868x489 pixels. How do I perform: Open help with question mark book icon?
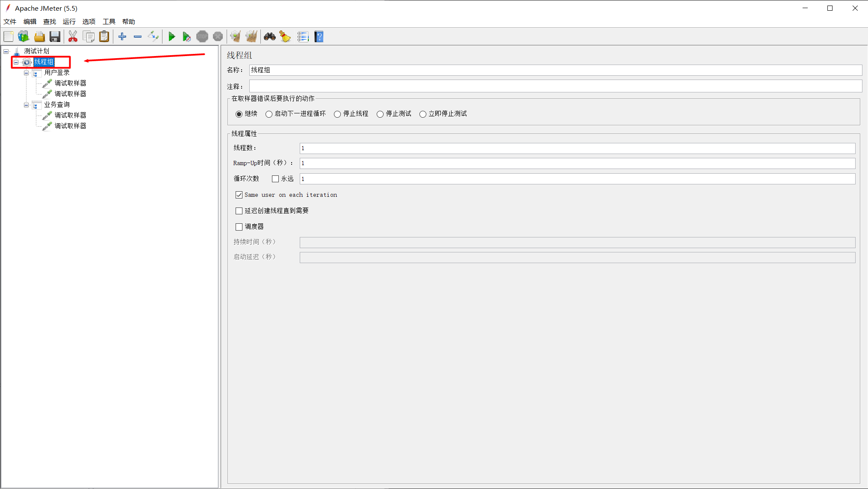pyautogui.click(x=319, y=37)
